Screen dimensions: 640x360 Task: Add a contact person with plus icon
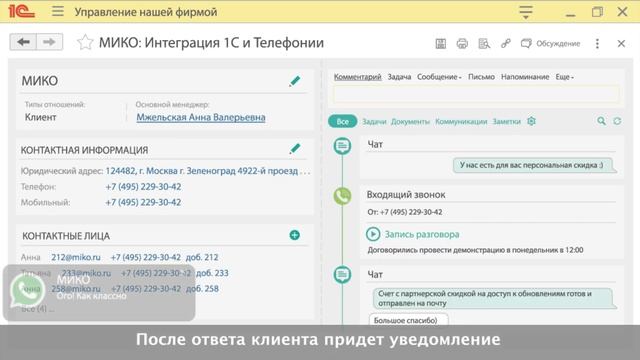click(295, 235)
